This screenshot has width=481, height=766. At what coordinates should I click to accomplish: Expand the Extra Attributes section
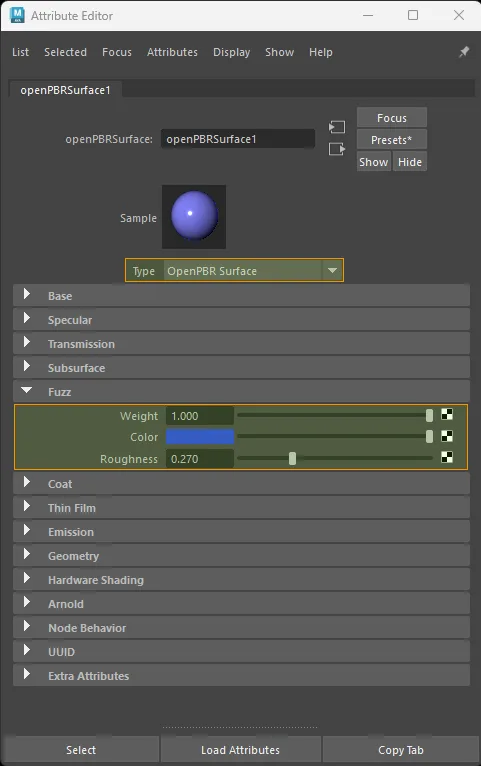[x=241, y=675]
